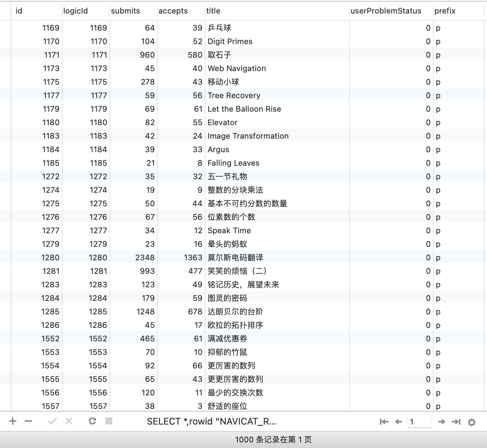Select the title cell '五一节礼物'
The height and width of the screenshot is (448, 487).
[277, 177]
